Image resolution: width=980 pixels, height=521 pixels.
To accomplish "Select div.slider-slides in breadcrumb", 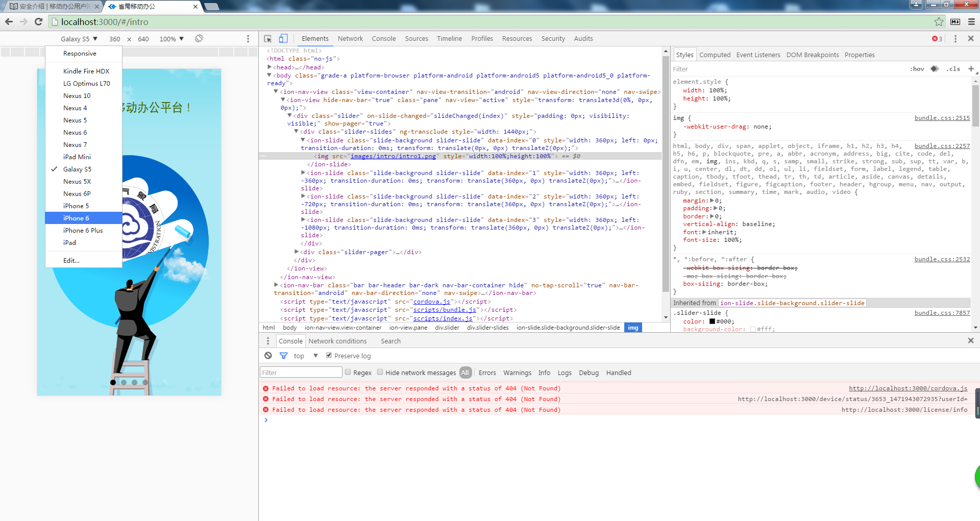I will pos(488,328).
